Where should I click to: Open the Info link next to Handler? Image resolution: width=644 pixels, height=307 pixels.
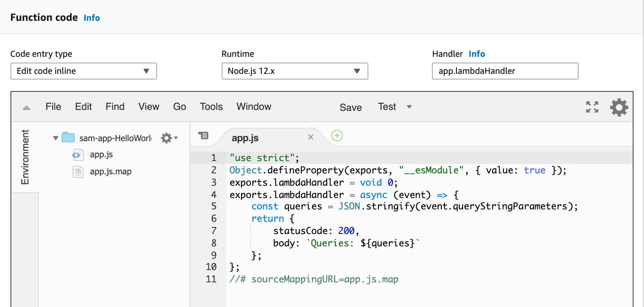pos(477,54)
